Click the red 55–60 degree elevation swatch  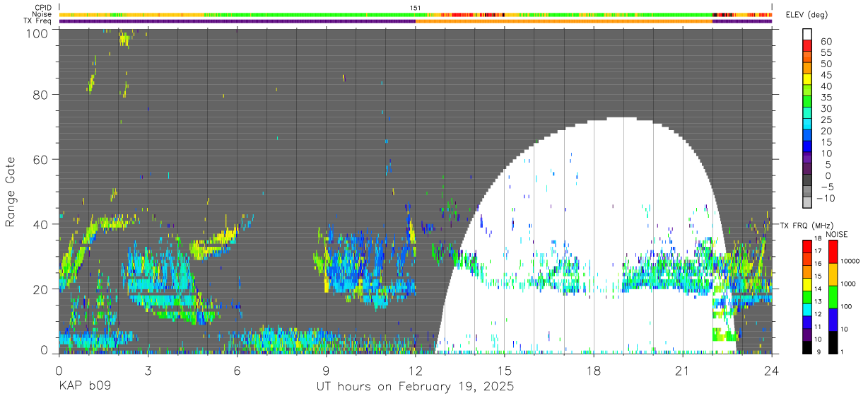tap(807, 46)
